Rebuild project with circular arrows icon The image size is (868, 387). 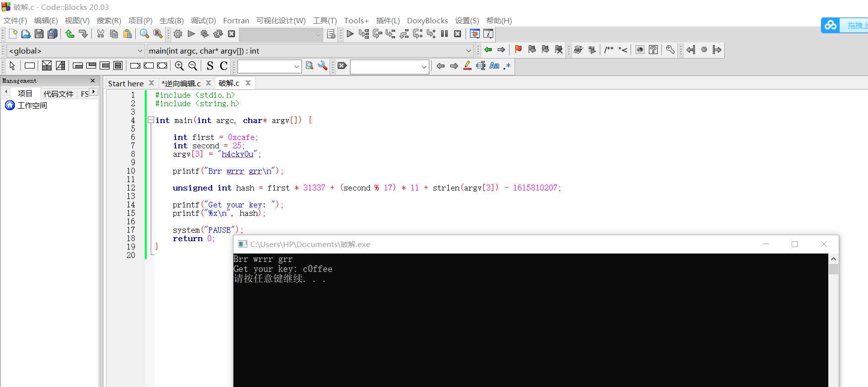pyautogui.click(x=218, y=34)
